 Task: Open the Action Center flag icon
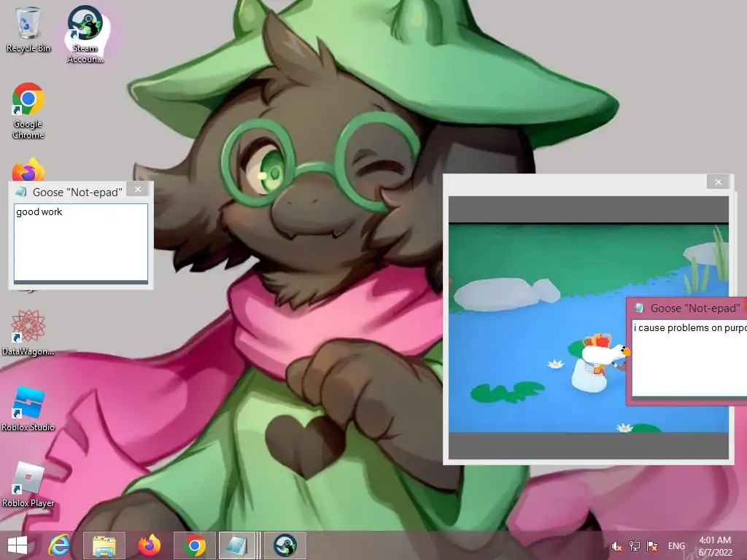[652, 546]
